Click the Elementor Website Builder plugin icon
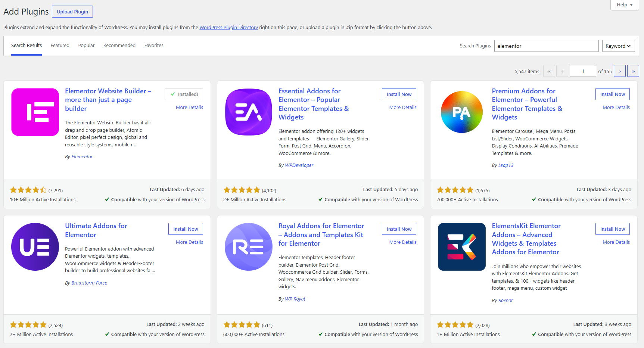The width and height of the screenshot is (644, 348). pyautogui.click(x=35, y=112)
